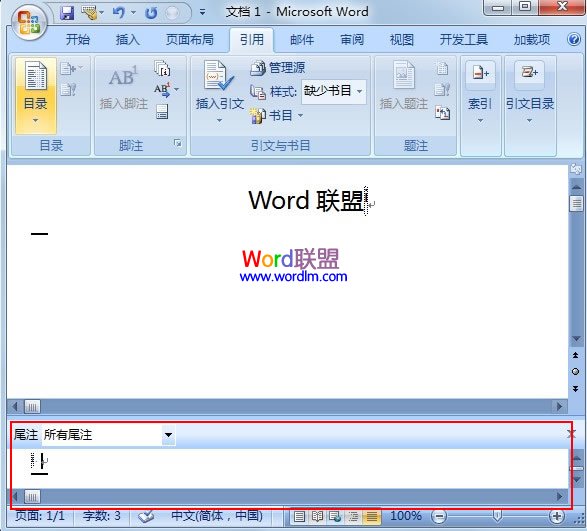Click the document horizontal scrollbar thumb
Screen dimensions: 587x531
(x=32, y=407)
